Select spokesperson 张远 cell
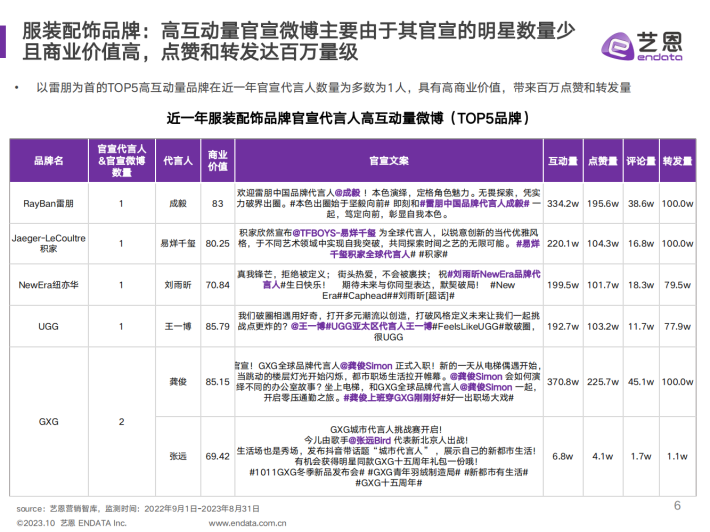710x532 pixels. (178, 456)
